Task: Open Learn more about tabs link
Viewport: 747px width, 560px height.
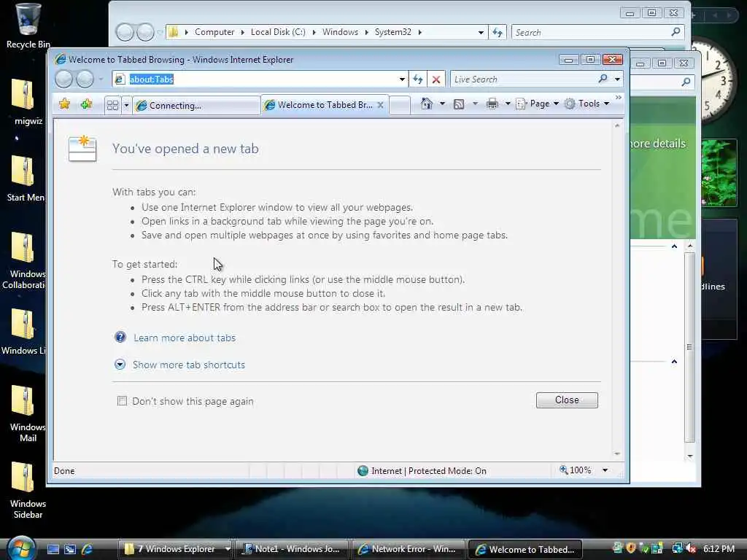Action: coord(185,338)
